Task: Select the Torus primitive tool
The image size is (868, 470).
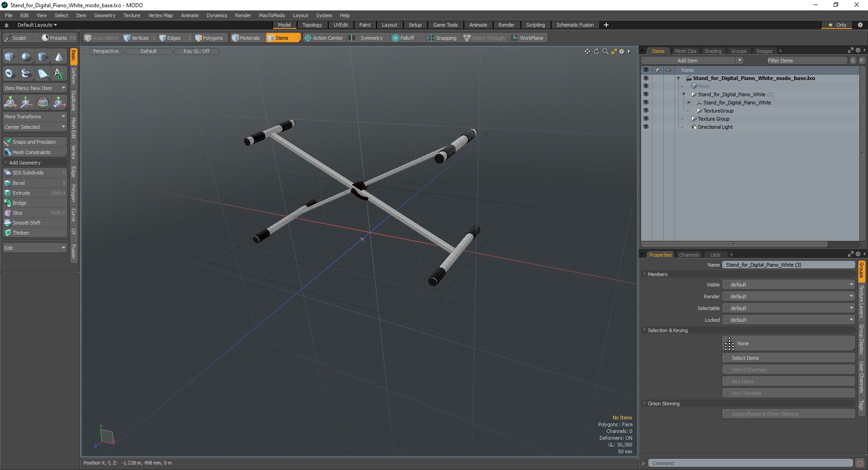Action: 9,73
